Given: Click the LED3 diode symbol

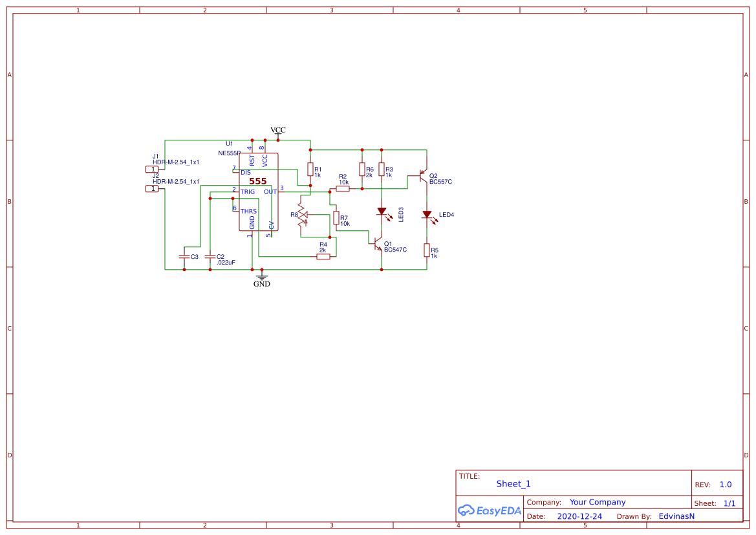Looking at the screenshot, I should click(x=382, y=212).
